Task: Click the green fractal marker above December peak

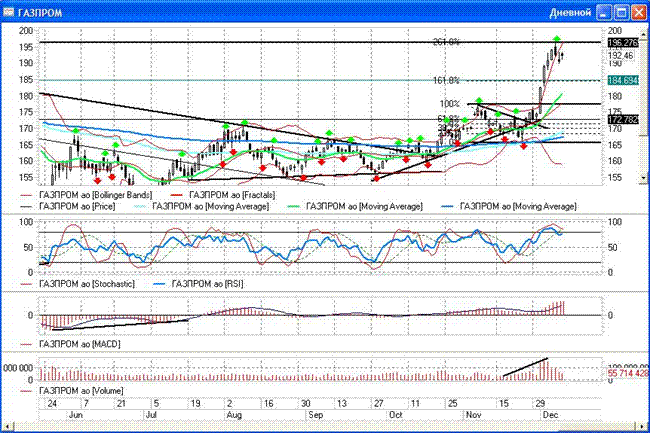Action: 557,39
